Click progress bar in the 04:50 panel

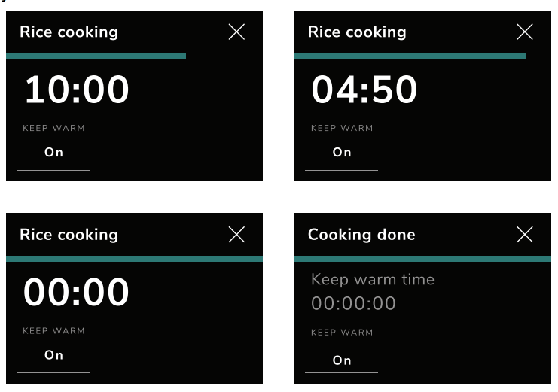pos(410,56)
